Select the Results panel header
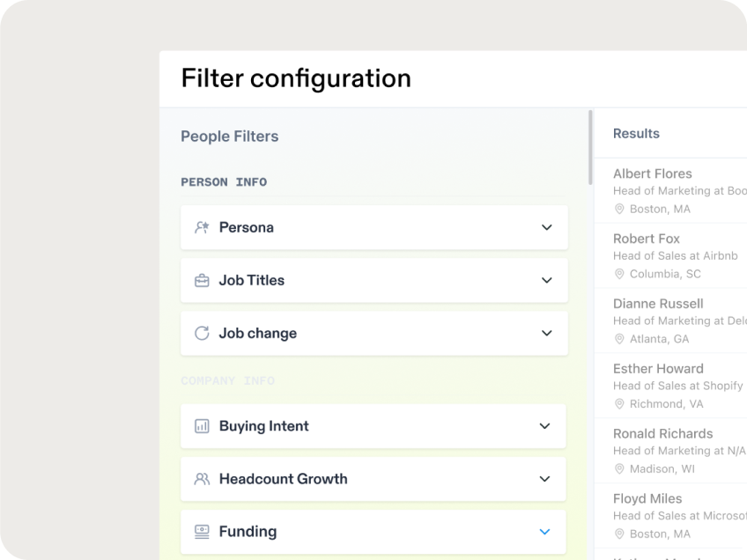747x560 pixels. [x=636, y=134]
